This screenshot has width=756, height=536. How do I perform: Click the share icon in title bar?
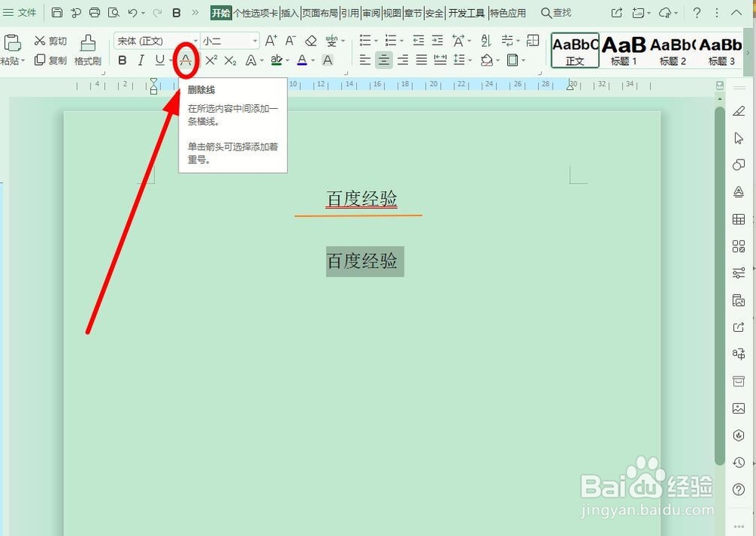617,13
